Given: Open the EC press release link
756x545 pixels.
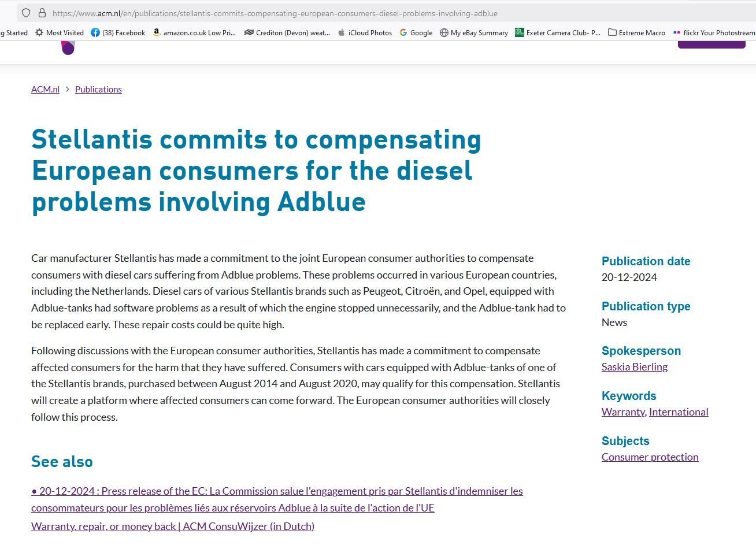Looking at the screenshot, I should [277, 499].
